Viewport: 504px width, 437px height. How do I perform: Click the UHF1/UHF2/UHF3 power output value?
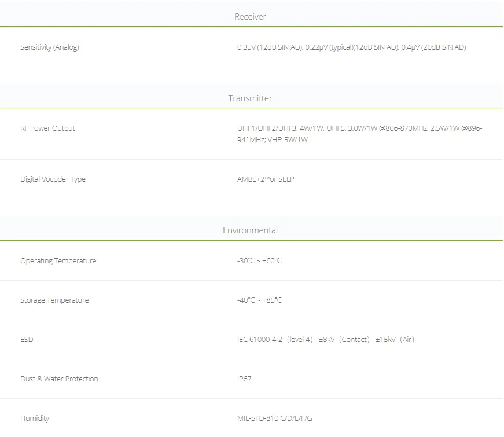point(359,134)
